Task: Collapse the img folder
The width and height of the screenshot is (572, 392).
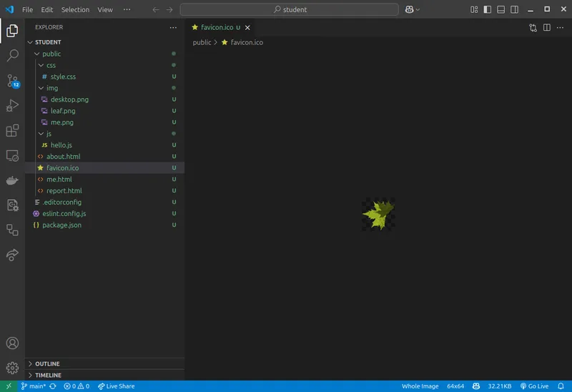Action: coord(104,88)
